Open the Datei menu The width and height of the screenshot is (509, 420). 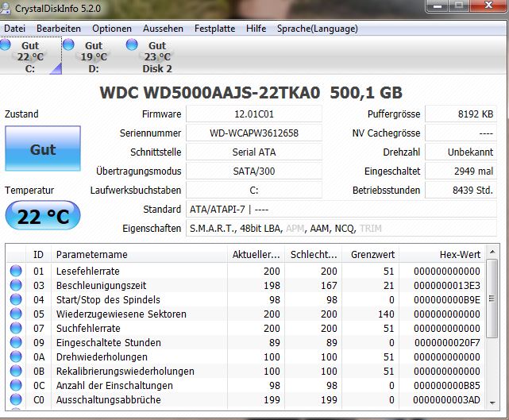(14, 29)
